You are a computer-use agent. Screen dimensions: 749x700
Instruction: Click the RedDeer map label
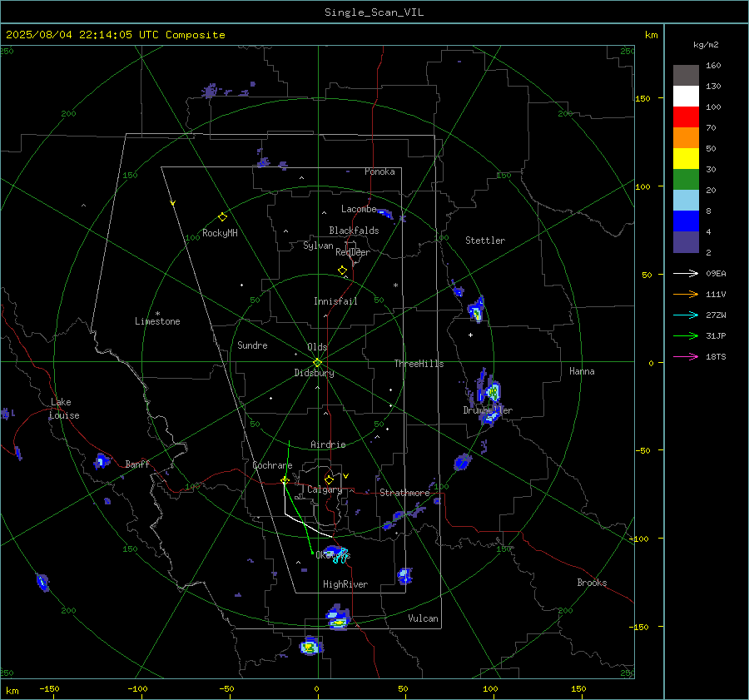[x=353, y=252]
